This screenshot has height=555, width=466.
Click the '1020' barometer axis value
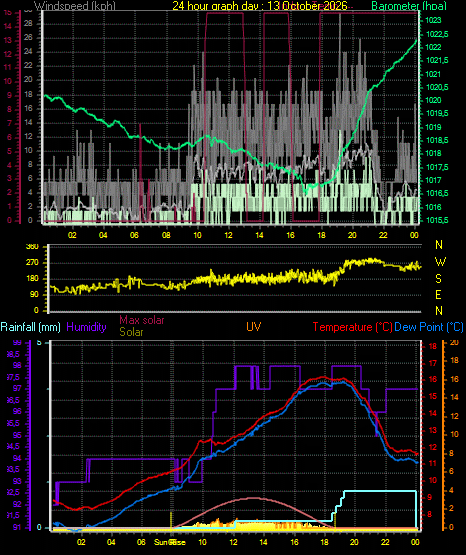tap(433, 100)
